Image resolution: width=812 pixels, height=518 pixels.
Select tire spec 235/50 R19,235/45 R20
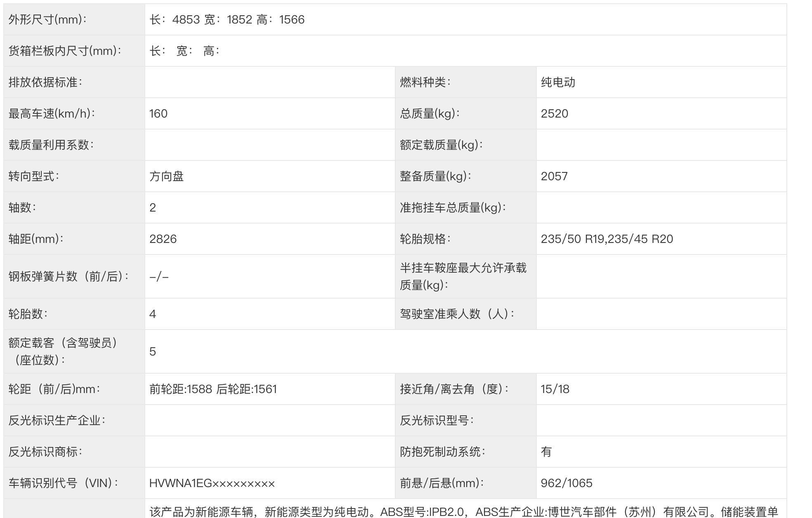click(x=607, y=239)
